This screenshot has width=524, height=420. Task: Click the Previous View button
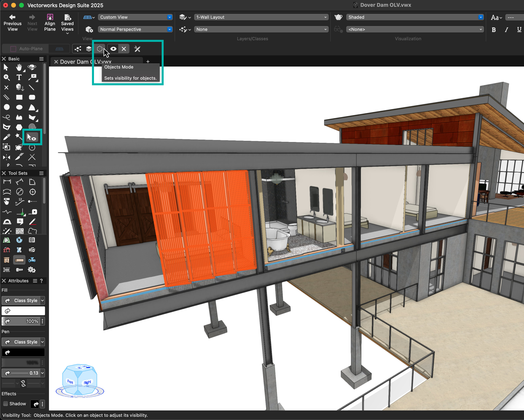coord(12,23)
